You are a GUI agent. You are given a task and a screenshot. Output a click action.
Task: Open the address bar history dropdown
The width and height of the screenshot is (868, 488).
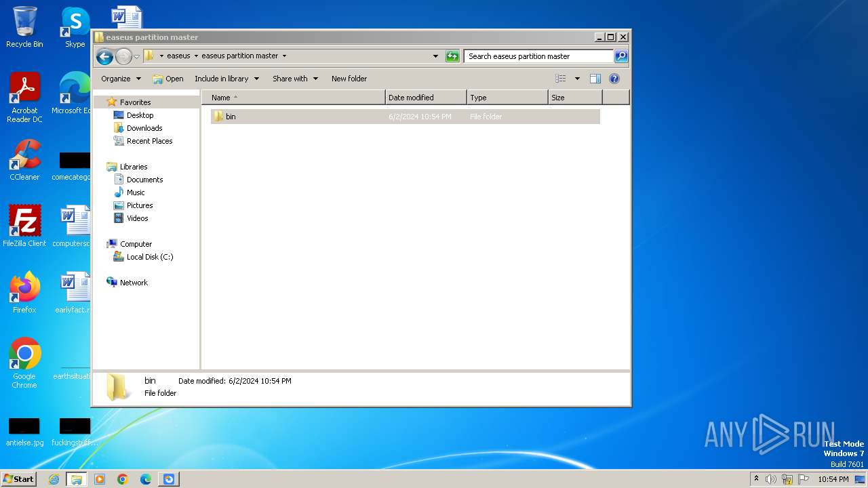(x=435, y=56)
